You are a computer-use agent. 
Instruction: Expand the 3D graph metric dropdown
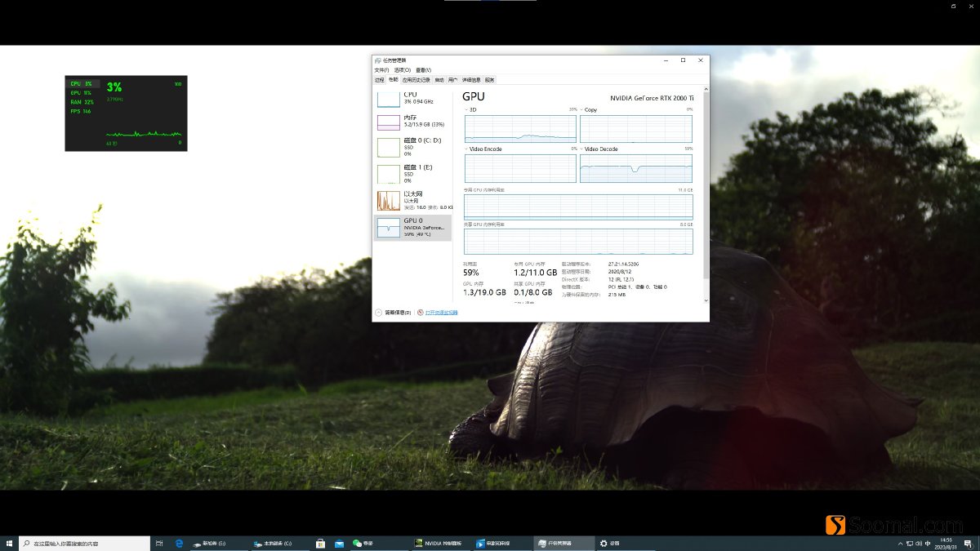pos(465,109)
